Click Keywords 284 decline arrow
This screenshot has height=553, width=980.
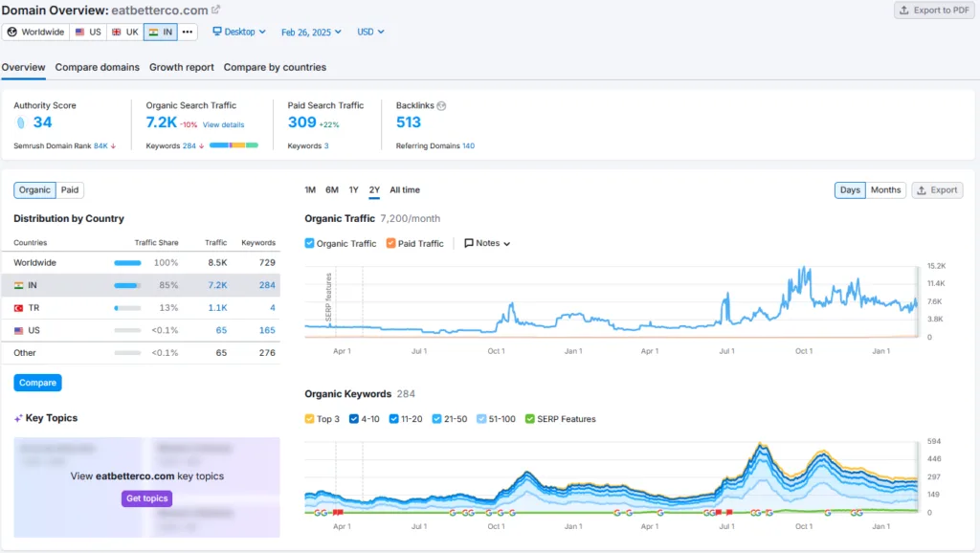(x=201, y=146)
